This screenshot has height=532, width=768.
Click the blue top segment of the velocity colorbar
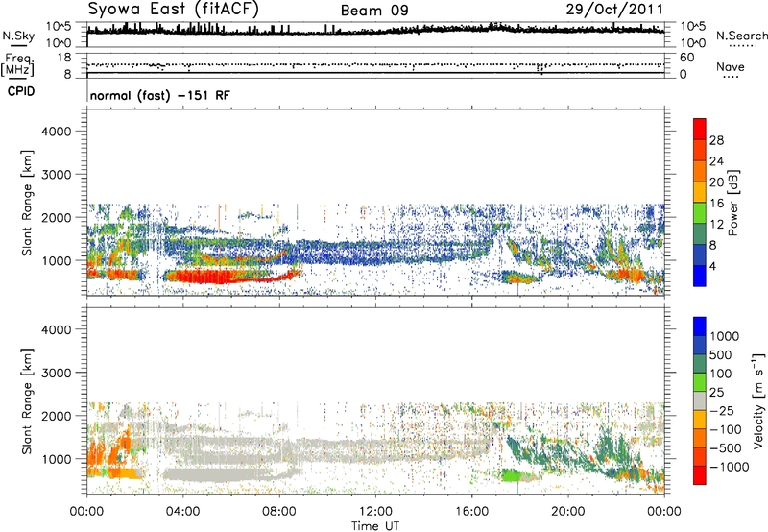700,326
